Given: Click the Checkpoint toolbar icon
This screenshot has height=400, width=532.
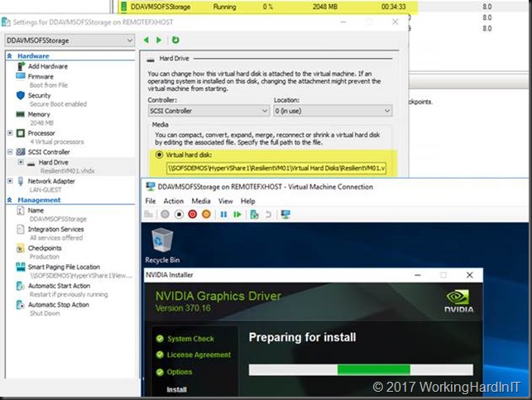Looking at the screenshot, I should point(254,214).
